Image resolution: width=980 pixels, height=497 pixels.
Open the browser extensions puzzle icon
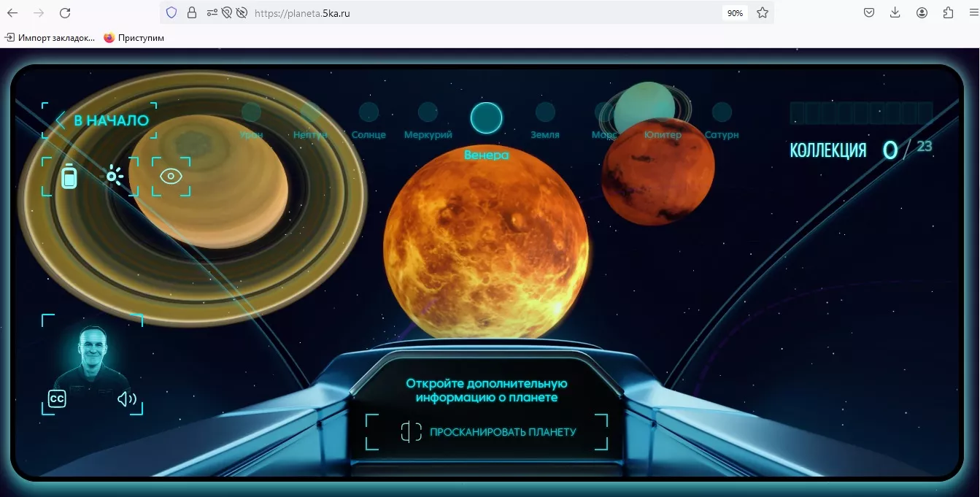[x=948, y=12]
